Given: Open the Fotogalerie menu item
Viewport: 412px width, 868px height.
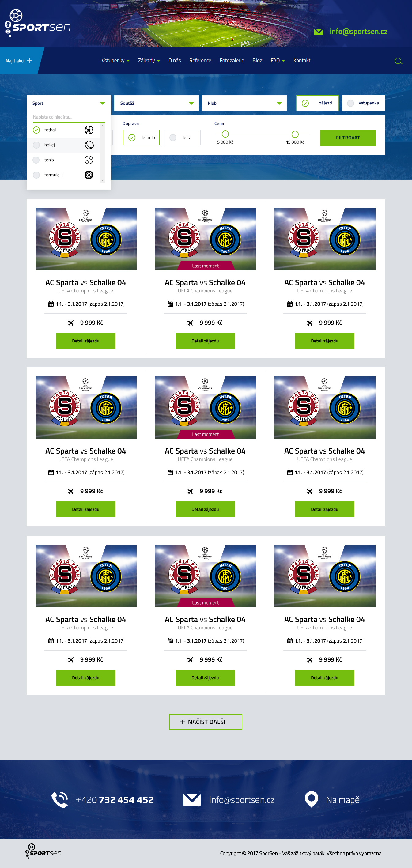Looking at the screenshot, I should pyautogui.click(x=232, y=60).
